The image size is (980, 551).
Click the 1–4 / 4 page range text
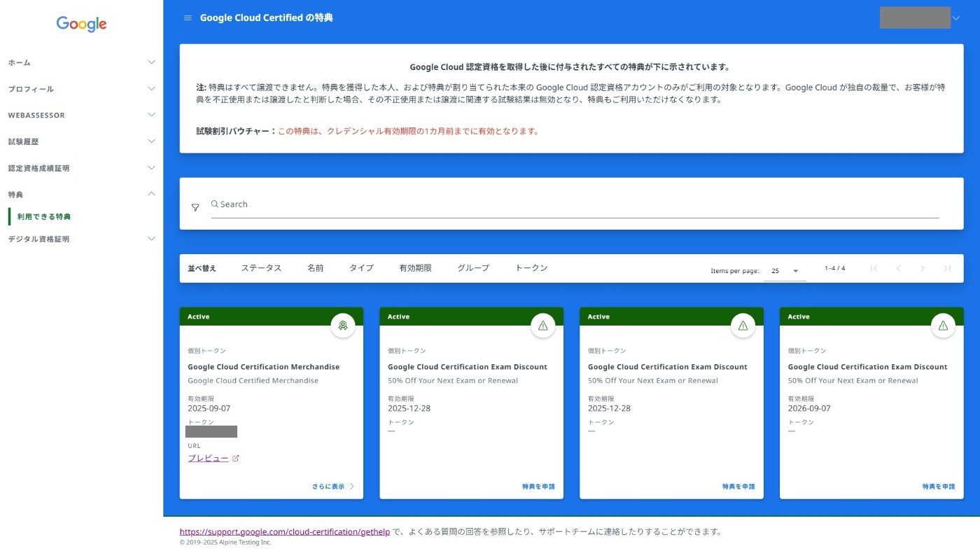[834, 268]
